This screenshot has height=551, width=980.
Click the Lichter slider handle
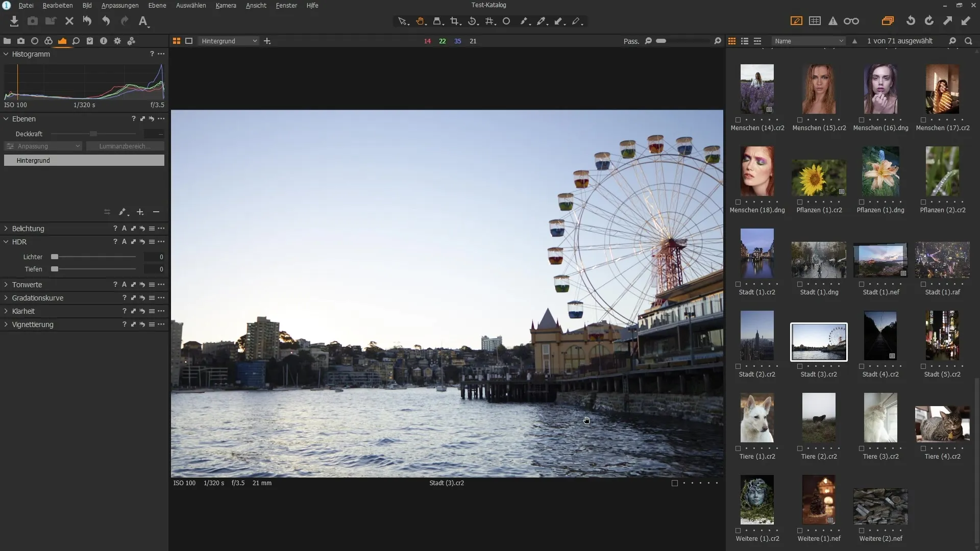click(55, 257)
